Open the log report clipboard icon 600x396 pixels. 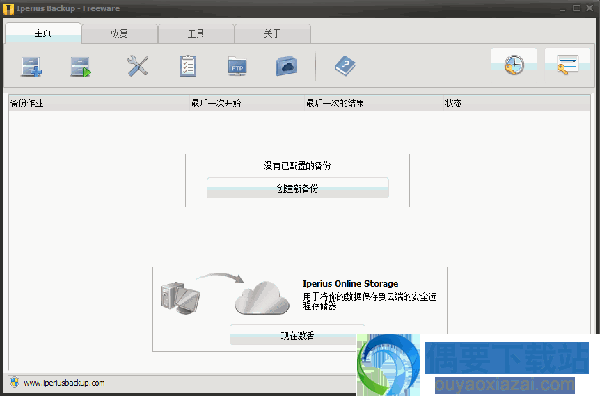pyautogui.click(x=188, y=66)
